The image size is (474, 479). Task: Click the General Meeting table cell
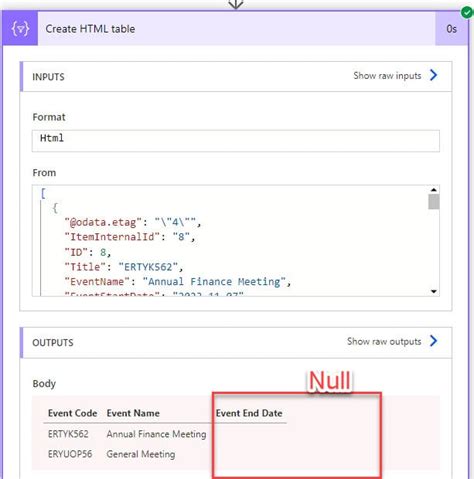click(x=141, y=454)
